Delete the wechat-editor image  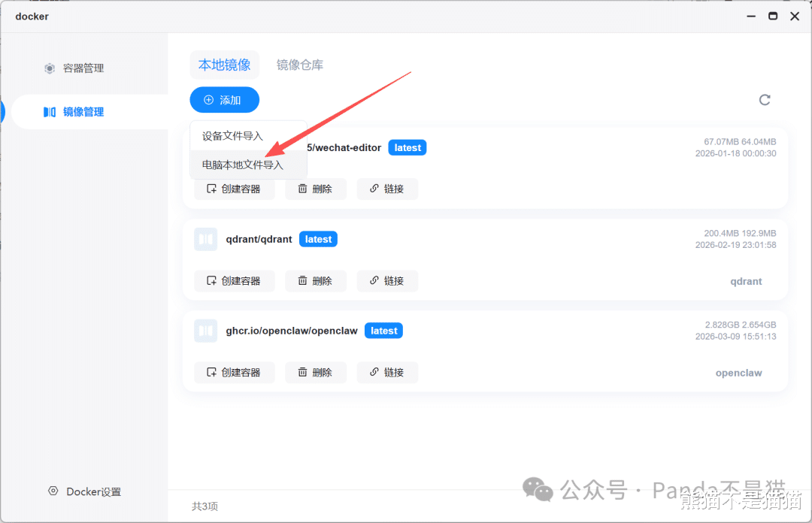pyautogui.click(x=315, y=189)
